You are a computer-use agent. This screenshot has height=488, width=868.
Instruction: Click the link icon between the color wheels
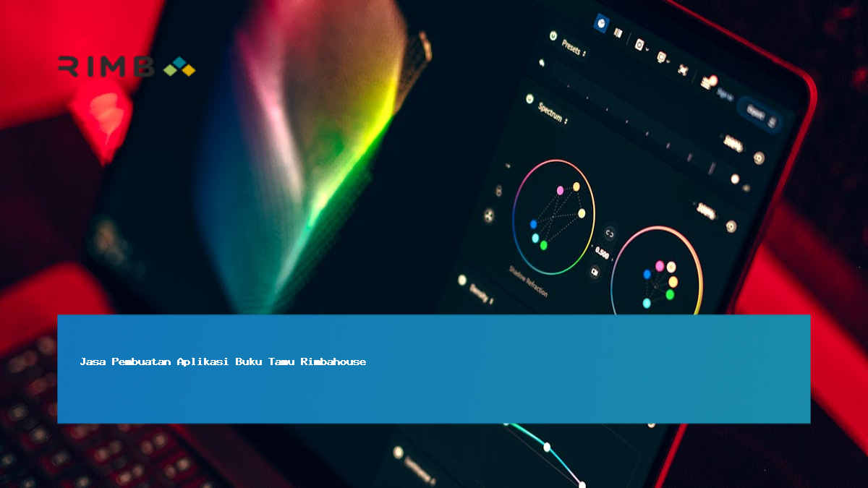[x=609, y=233]
